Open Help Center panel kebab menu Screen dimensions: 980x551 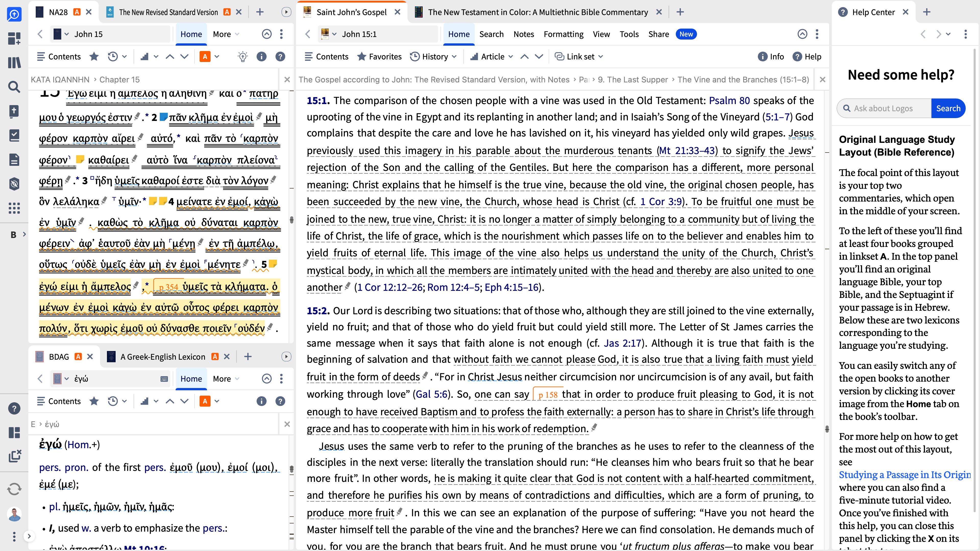pyautogui.click(x=965, y=34)
